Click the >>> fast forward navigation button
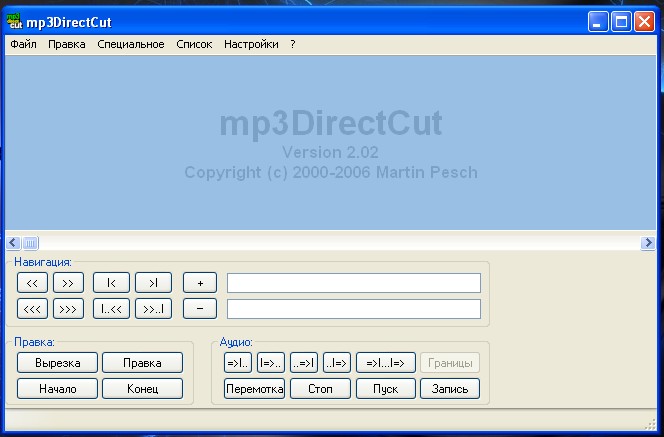664x437 pixels. 68,309
